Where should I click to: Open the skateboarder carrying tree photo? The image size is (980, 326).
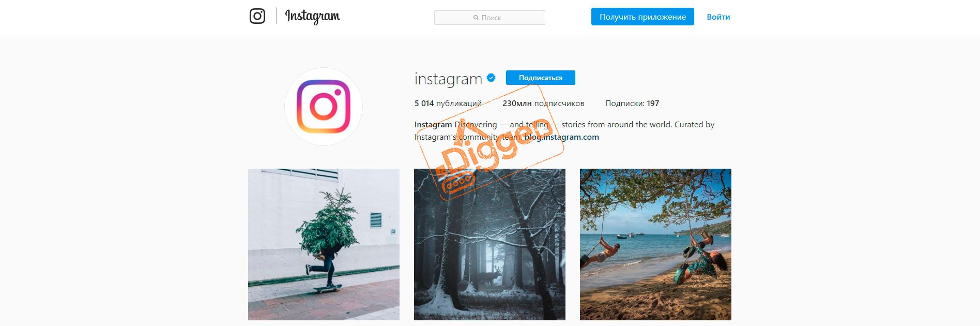click(324, 244)
